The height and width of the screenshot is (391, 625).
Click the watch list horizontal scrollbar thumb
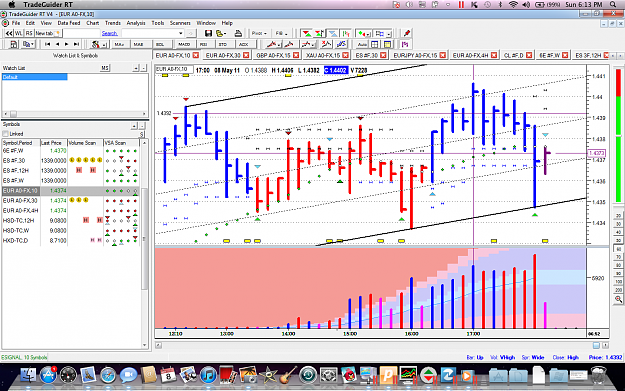coord(13,114)
